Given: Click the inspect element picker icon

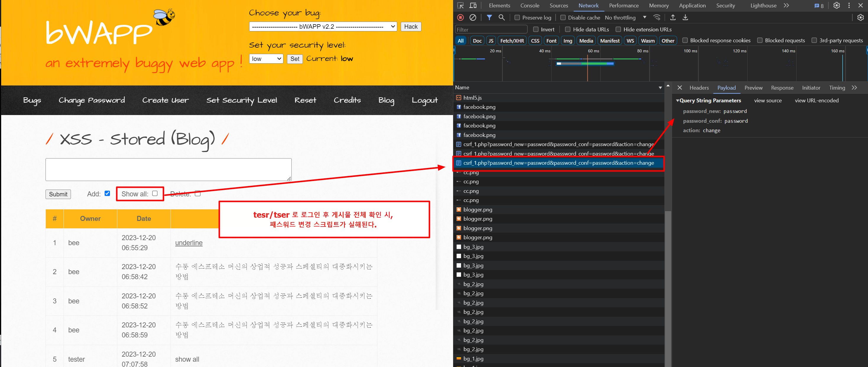Looking at the screenshot, I should tap(460, 5).
